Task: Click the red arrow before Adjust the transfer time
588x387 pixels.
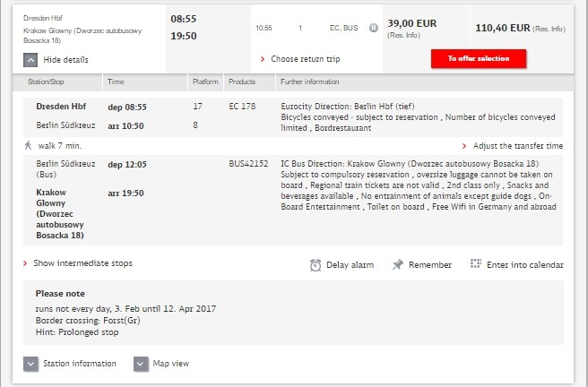Action: pos(464,145)
